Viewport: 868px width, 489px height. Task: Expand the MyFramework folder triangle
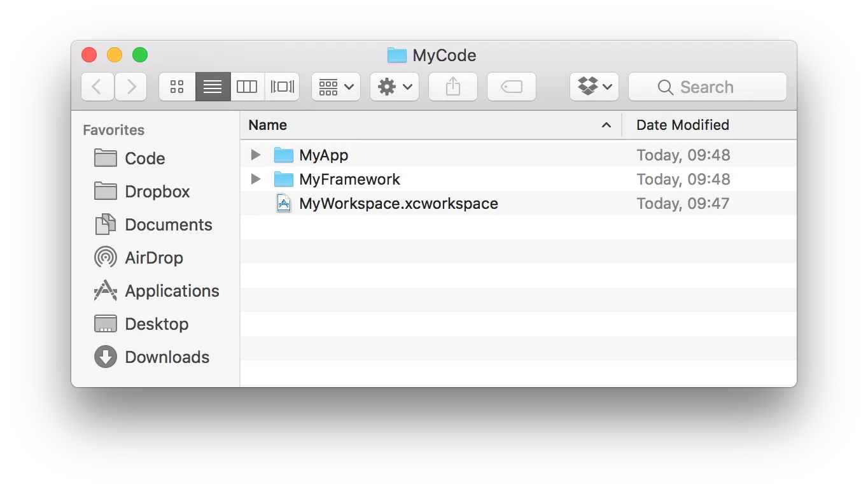256,179
